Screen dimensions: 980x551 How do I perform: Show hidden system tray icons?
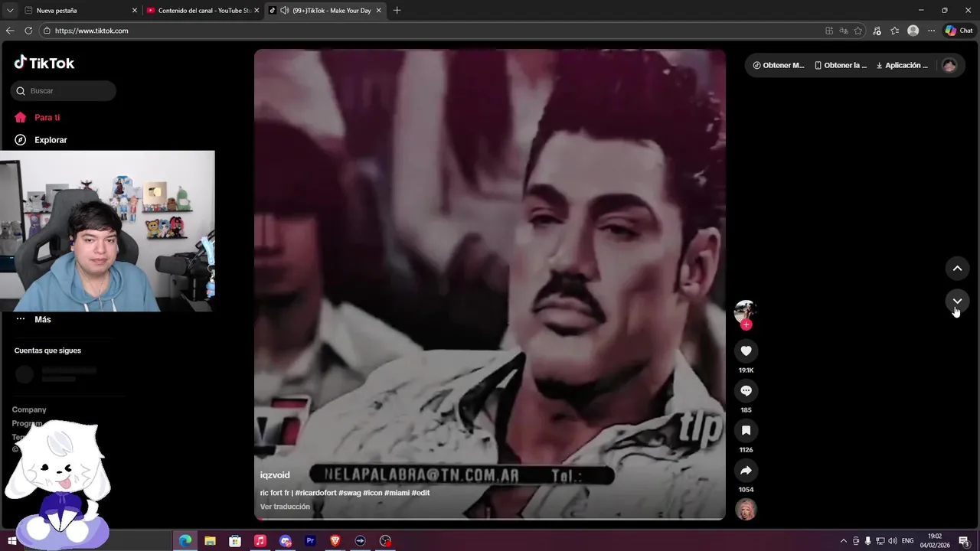[844, 541]
